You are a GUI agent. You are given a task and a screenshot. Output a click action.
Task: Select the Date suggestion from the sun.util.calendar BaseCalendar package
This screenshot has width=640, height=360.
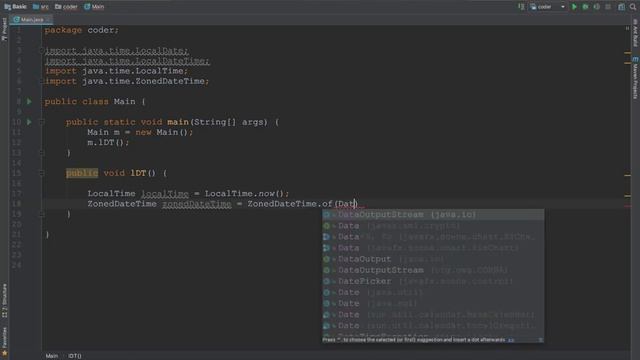coord(433,315)
